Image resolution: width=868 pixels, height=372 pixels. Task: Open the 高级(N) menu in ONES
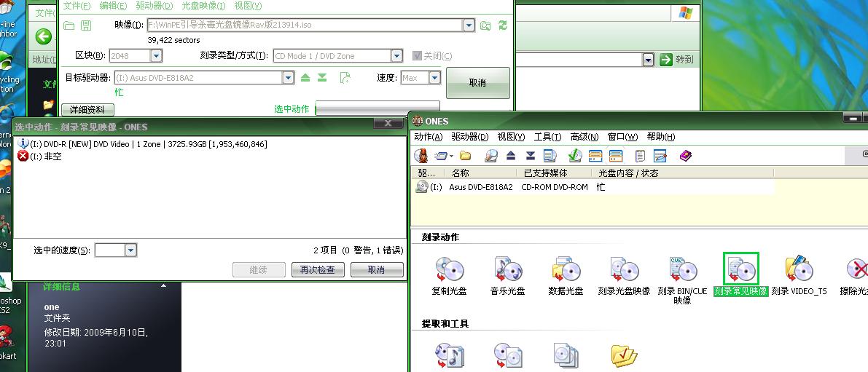pyautogui.click(x=584, y=137)
